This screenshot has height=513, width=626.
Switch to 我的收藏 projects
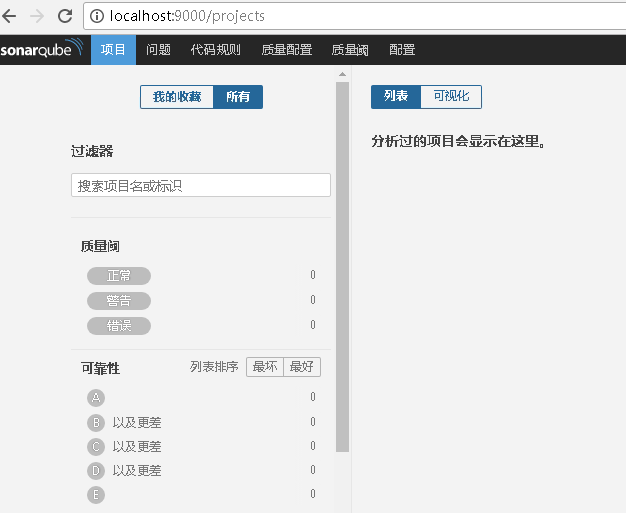[x=177, y=97]
